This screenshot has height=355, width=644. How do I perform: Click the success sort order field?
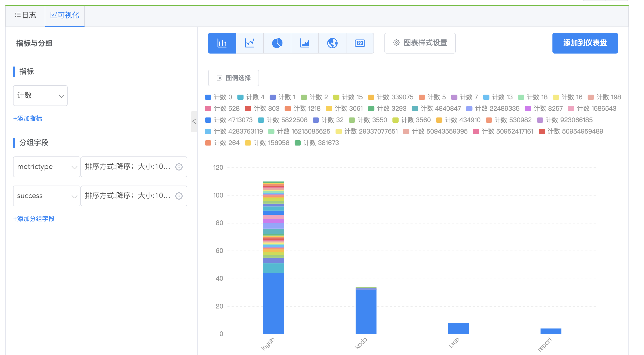pos(134,196)
